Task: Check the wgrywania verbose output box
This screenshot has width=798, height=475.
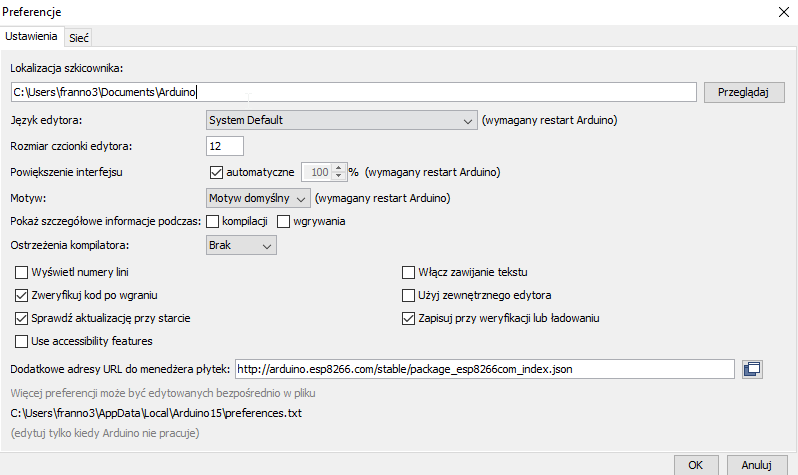Action: click(283, 221)
